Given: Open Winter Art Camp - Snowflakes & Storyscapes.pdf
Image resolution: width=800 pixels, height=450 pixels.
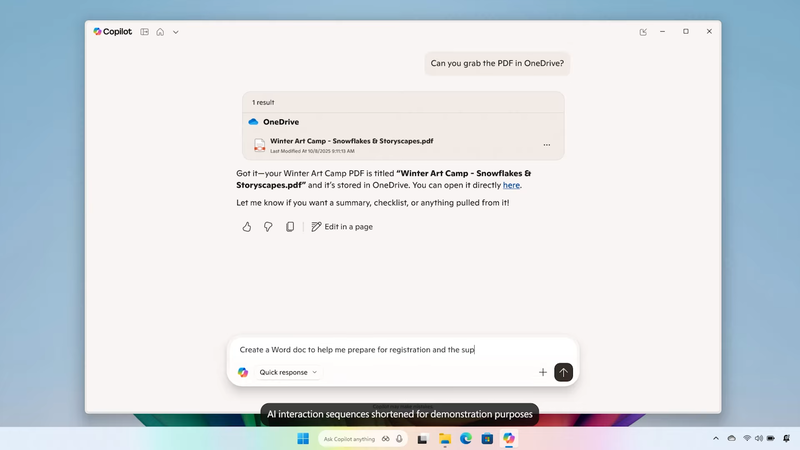Looking at the screenshot, I should (x=352, y=141).
